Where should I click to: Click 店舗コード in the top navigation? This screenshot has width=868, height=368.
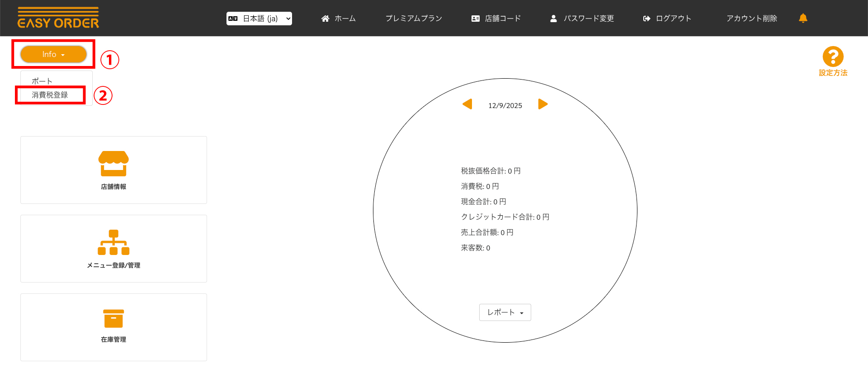coord(496,19)
